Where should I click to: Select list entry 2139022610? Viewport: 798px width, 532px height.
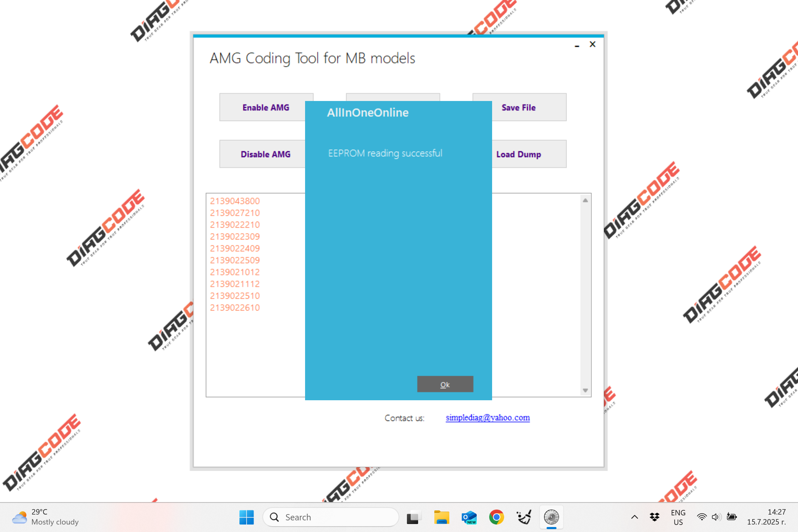pos(235,308)
